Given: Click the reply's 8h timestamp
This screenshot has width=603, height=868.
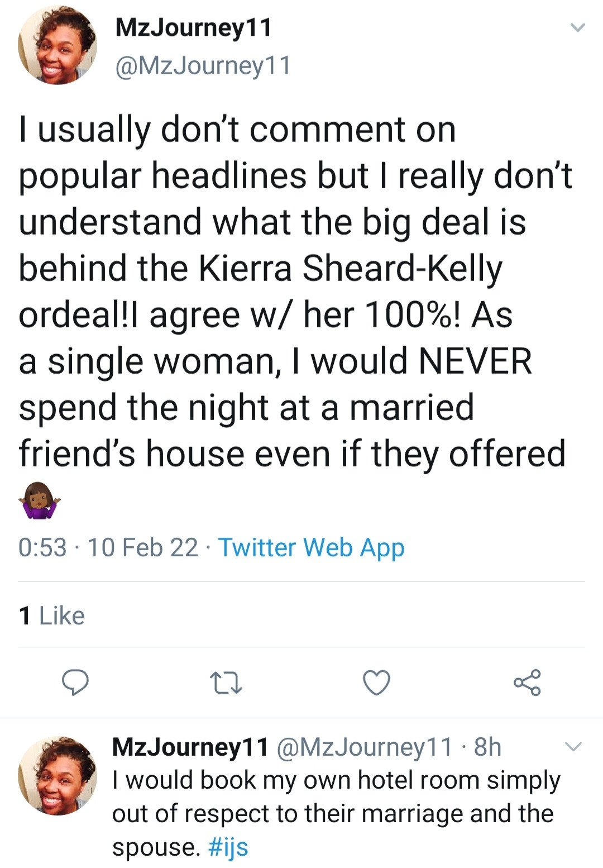Looking at the screenshot, I should (487, 747).
